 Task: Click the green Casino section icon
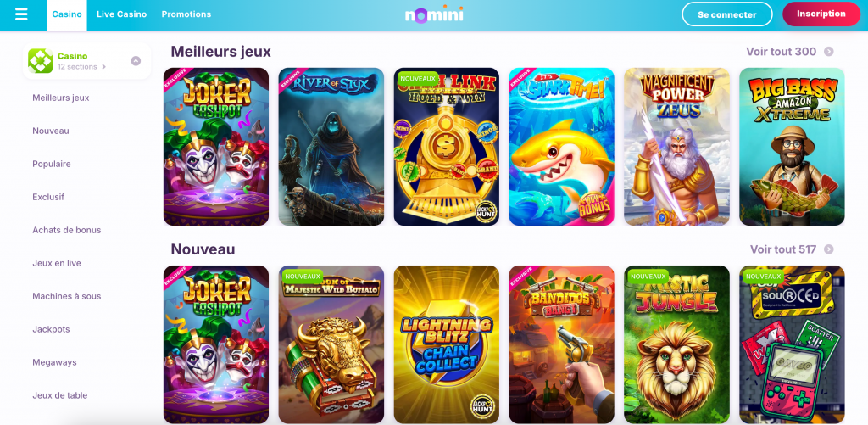point(41,61)
